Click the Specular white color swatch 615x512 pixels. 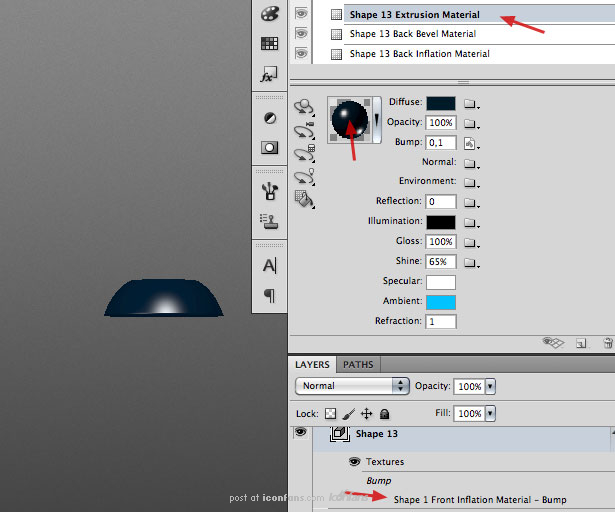[441, 282]
